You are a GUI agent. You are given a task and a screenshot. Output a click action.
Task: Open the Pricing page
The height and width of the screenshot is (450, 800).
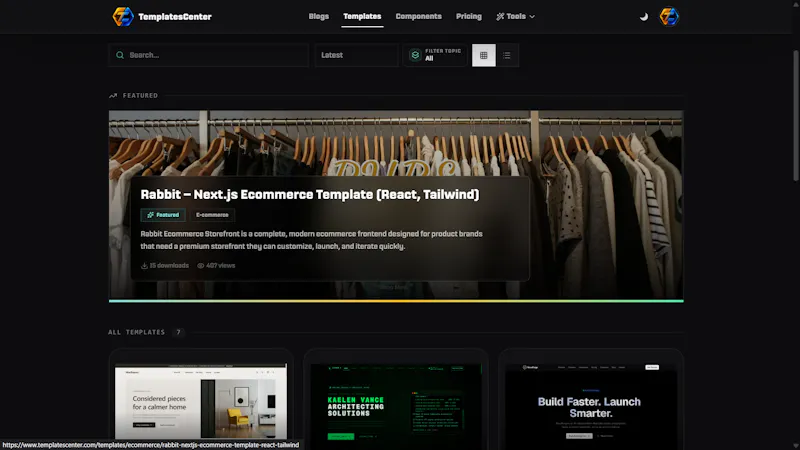coord(468,16)
